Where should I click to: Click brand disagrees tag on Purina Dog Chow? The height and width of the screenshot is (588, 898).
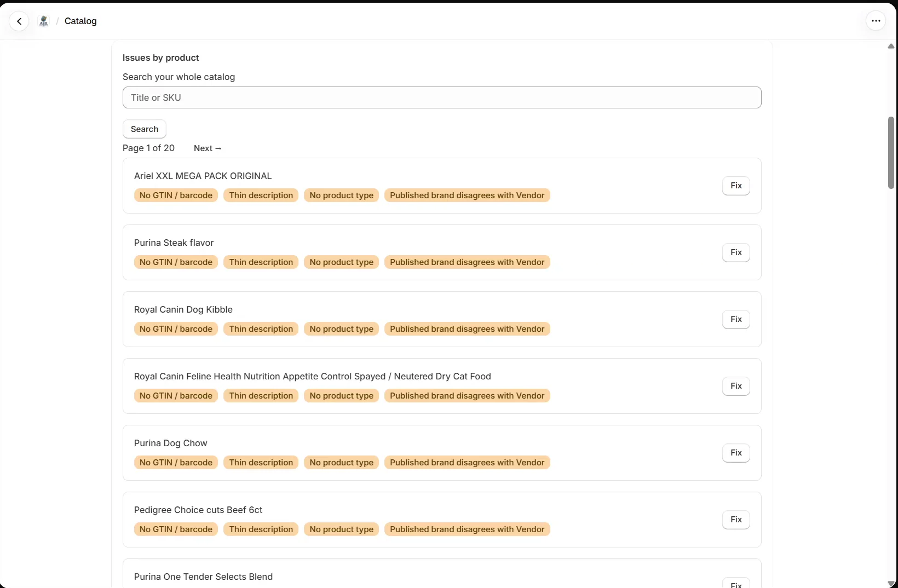pyautogui.click(x=467, y=463)
